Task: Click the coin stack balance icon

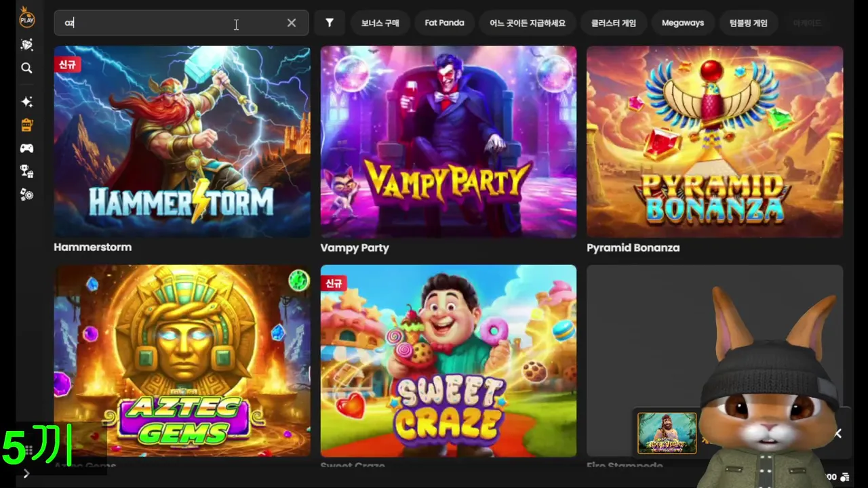Action: coord(846,477)
